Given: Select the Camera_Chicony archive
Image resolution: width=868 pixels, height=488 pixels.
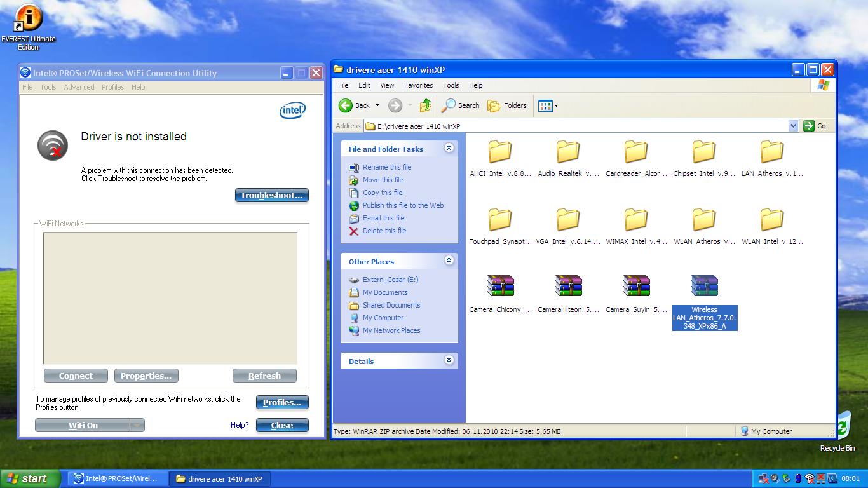Looking at the screenshot, I should point(501,294).
